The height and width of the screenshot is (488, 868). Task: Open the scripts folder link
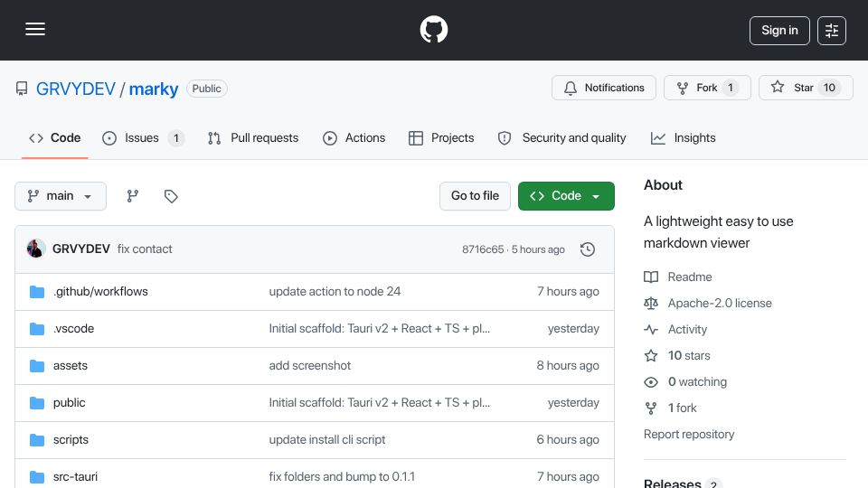(x=71, y=440)
